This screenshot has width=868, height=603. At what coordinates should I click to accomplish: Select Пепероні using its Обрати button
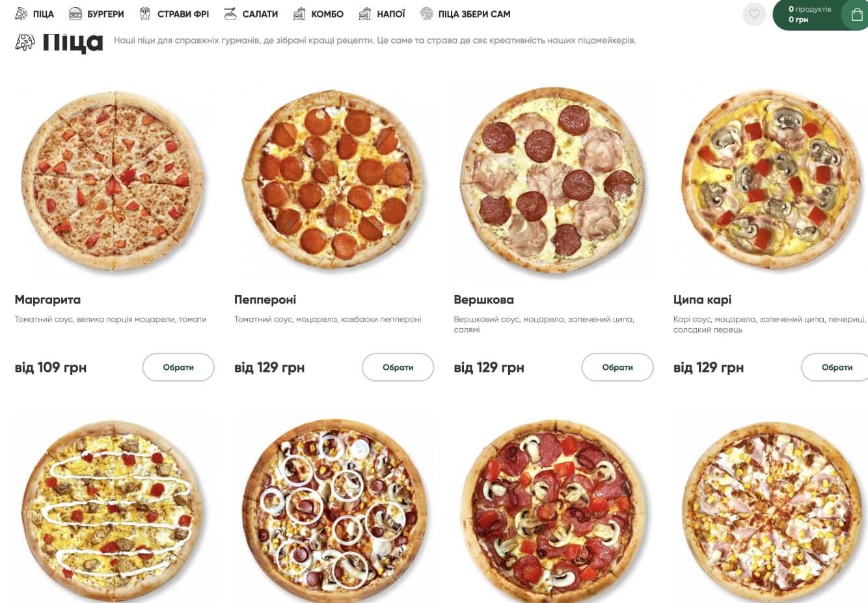point(398,367)
